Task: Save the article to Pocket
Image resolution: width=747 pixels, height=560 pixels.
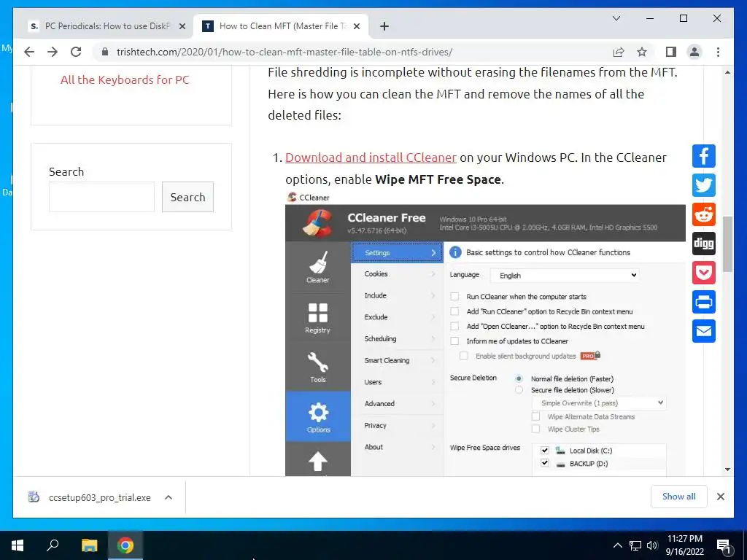Action: tap(704, 273)
